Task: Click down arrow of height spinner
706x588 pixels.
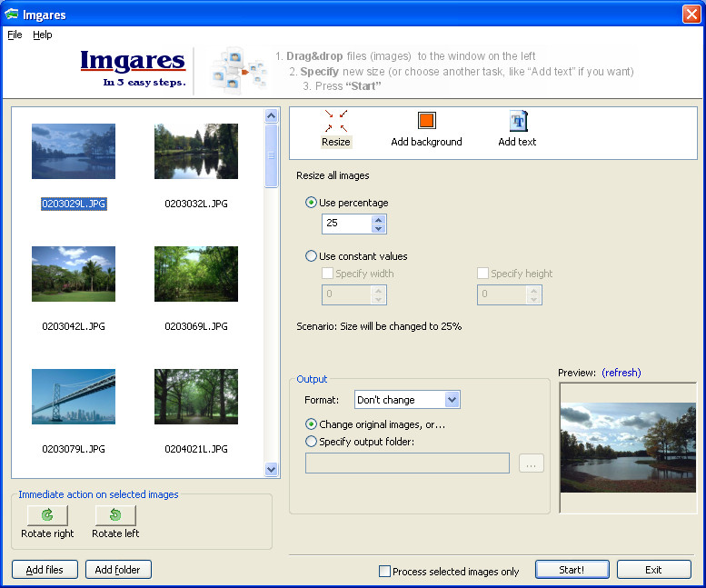Action: [x=533, y=299]
